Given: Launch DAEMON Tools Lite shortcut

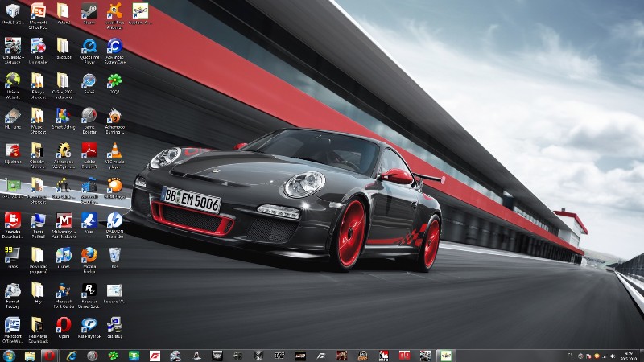Looking at the screenshot, I should coord(114,220).
